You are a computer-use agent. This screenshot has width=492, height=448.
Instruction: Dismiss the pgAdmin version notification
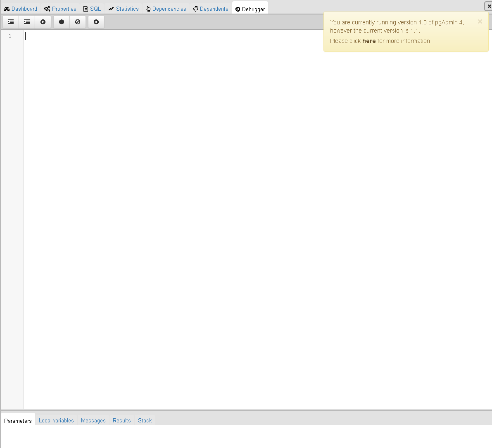[480, 21]
